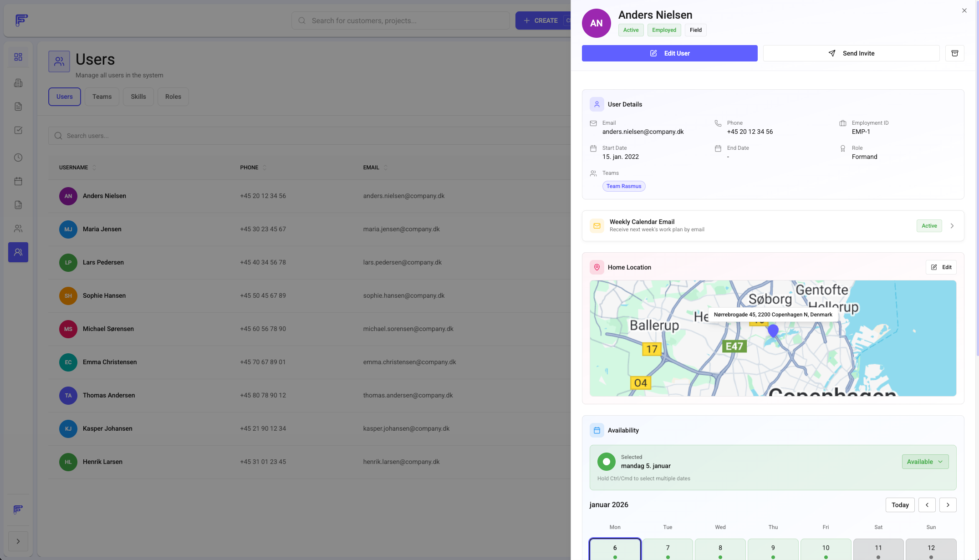Open the Skills tab
Image resolution: width=979 pixels, height=560 pixels.
point(138,97)
